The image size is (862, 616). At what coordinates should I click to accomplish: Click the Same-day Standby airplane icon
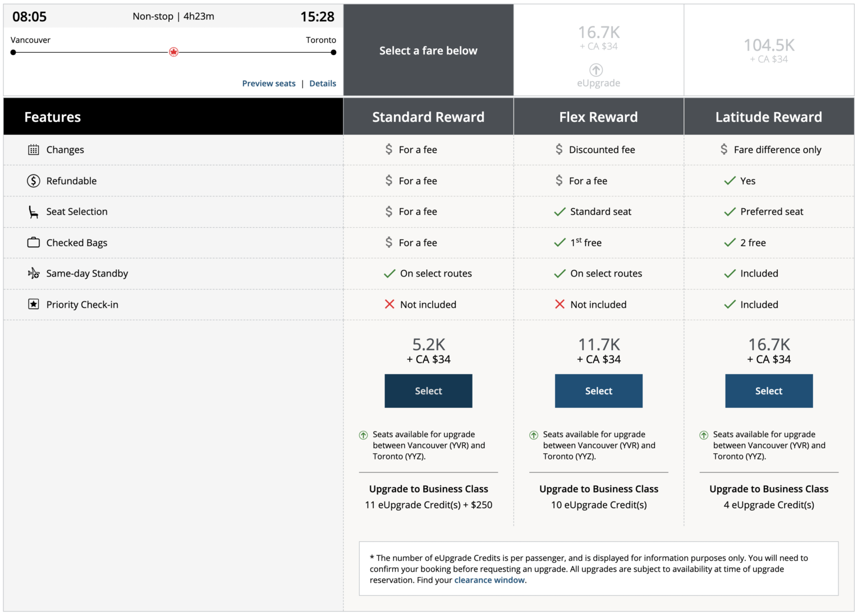pyautogui.click(x=33, y=273)
